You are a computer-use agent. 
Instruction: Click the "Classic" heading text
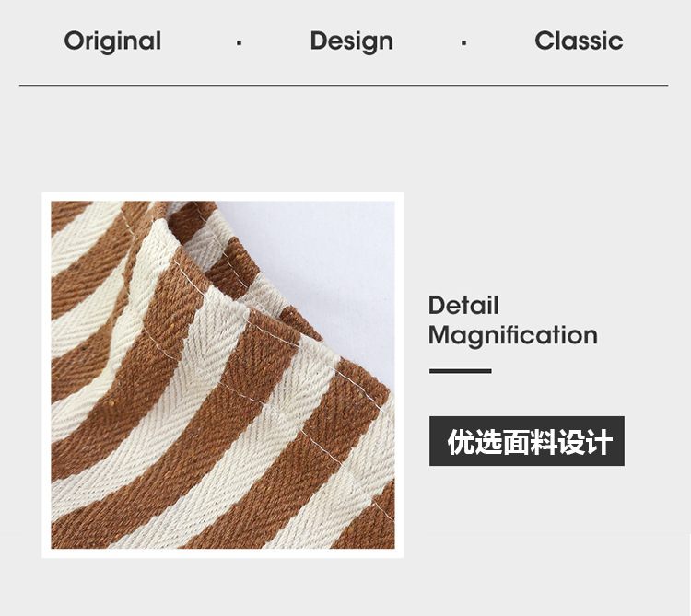coord(579,41)
